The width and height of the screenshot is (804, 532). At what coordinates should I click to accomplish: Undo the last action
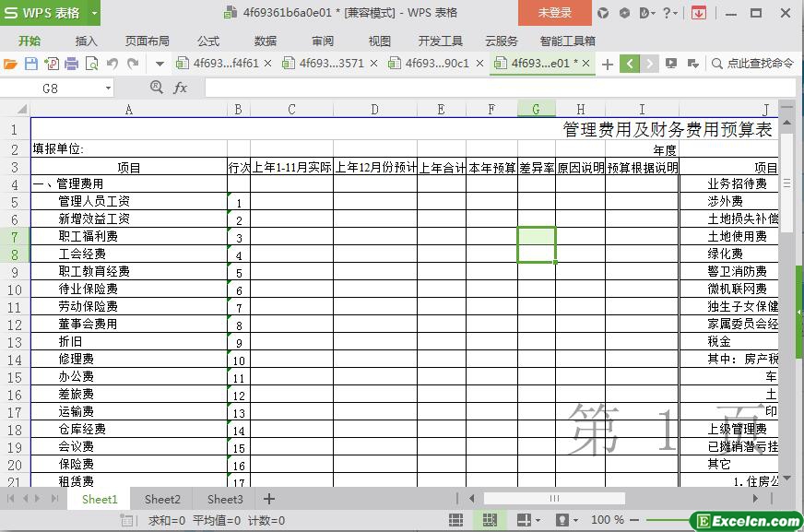pyautogui.click(x=112, y=64)
